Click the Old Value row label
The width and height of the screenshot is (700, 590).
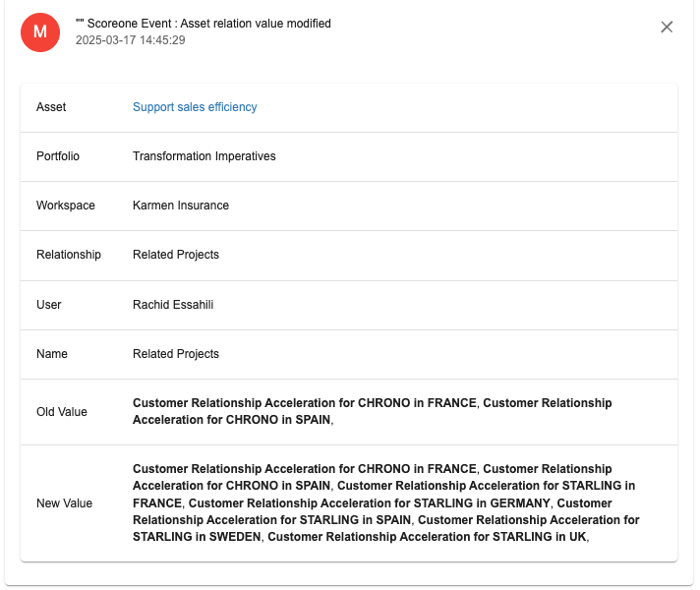click(62, 412)
